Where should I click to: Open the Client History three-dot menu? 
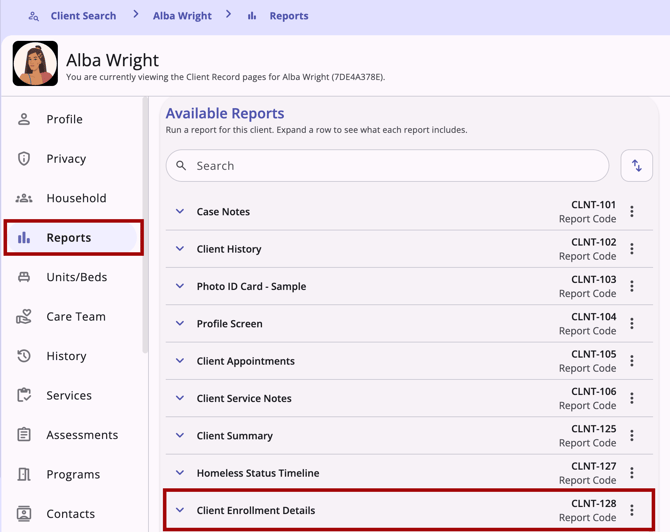[x=632, y=249]
